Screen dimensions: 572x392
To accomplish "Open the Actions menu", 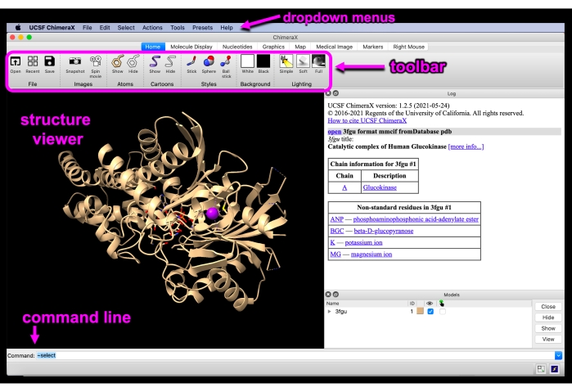I will (x=152, y=27).
